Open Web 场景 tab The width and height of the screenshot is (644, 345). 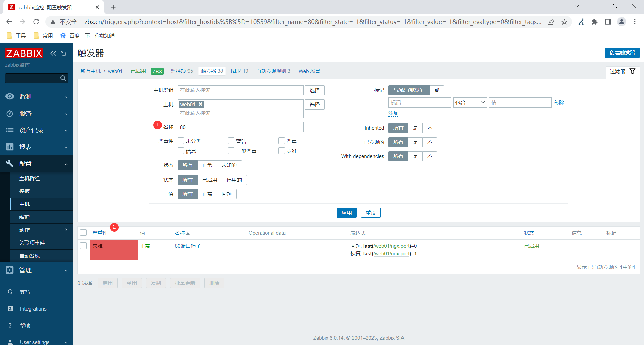coord(309,71)
